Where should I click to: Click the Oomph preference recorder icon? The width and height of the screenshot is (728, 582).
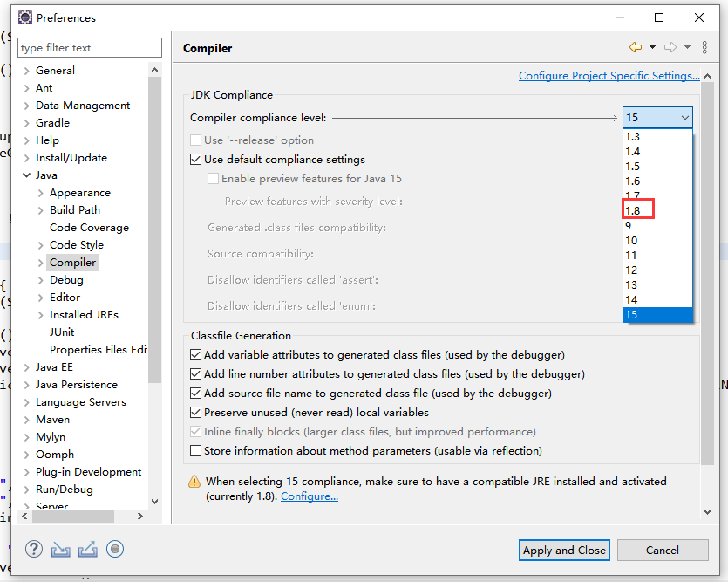115,549
